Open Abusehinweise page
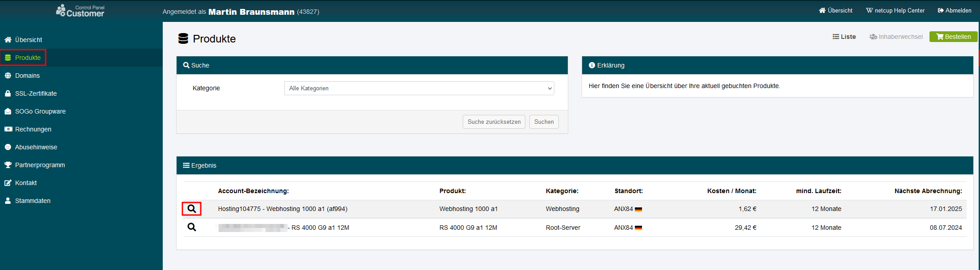The width and height of the screenshot is (980, 270). [36, 147]
